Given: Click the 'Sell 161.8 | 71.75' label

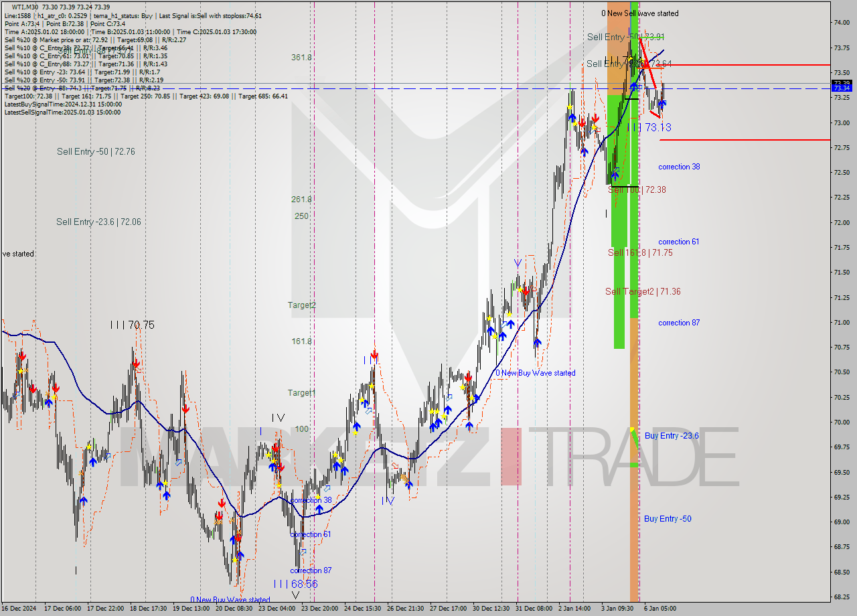Looking at the screenshot, I should (x=640, y=252).
